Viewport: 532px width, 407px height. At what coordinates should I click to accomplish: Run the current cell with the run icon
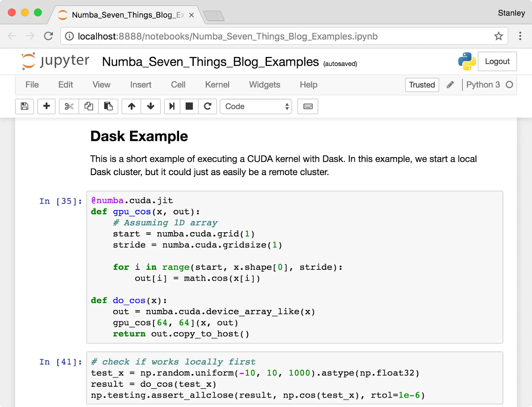[x=172, y=106]
